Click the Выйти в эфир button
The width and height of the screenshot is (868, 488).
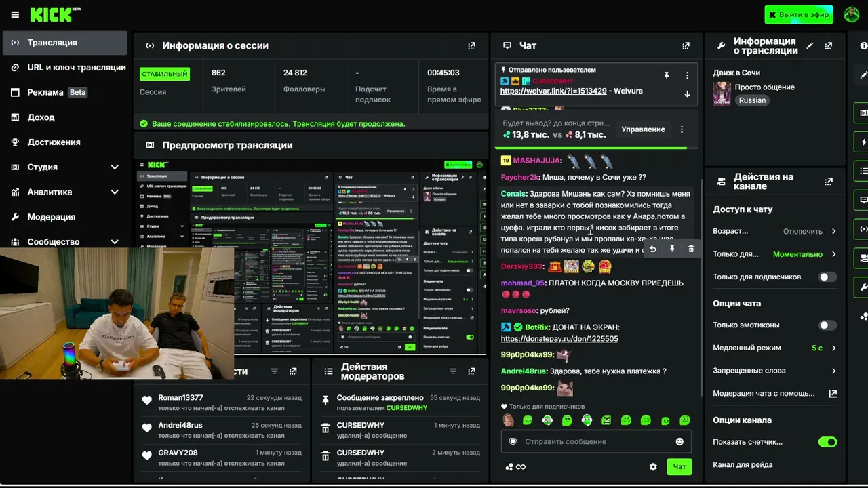[x=799, y=14]
